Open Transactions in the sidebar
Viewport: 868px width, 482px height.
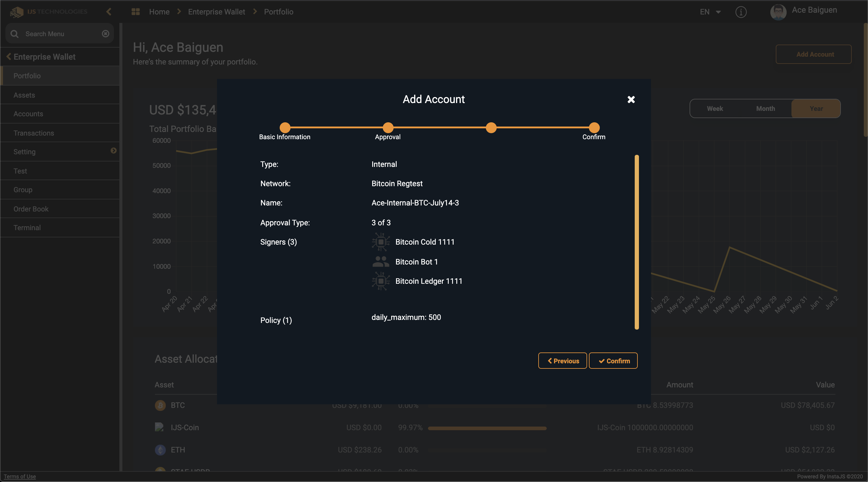tap(34, 133)
